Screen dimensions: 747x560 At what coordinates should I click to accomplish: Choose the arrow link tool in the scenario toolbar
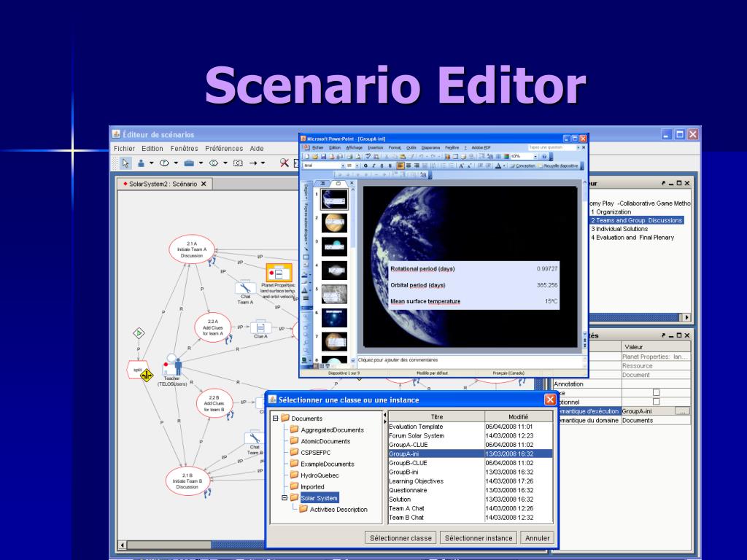click(x=253, y=163)
